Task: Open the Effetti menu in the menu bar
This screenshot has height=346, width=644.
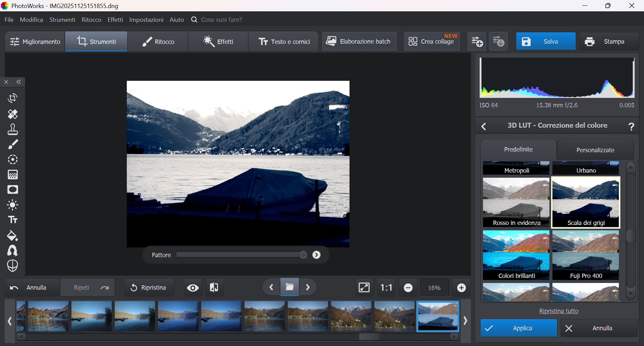Action: point(115,20)
